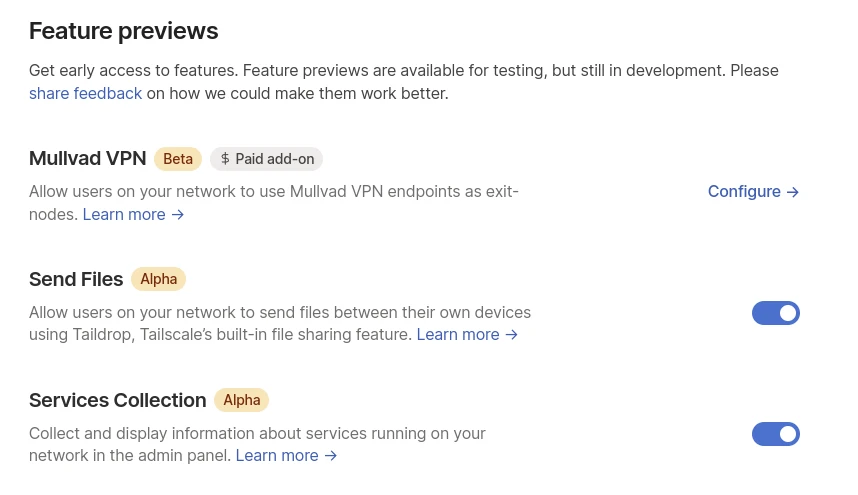Viewport: 858px width, 495px height.
Task: Click the Alpha badge beside Services Collection
Action: 241,400
